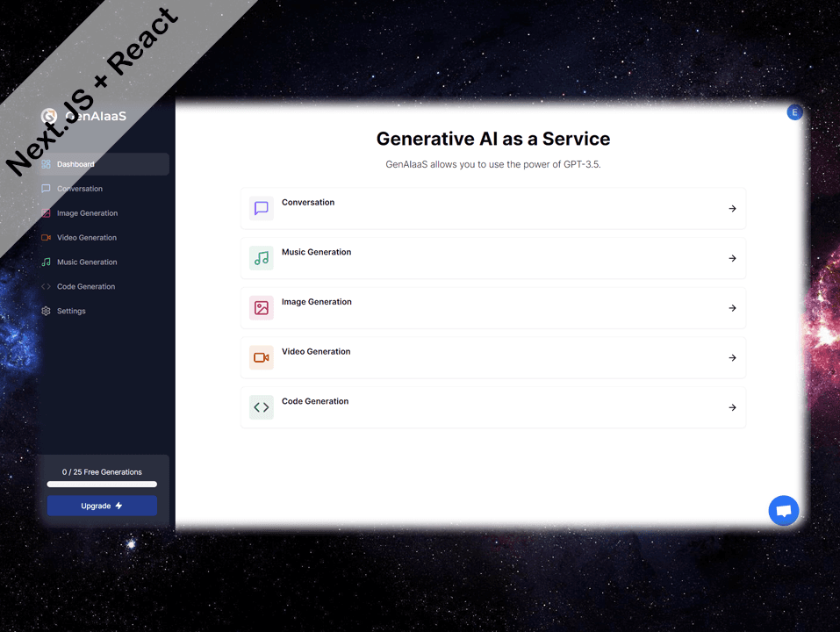Screen dimensions: 840x632
Task: Click the Upgrade button
Action: coord(102,506)
